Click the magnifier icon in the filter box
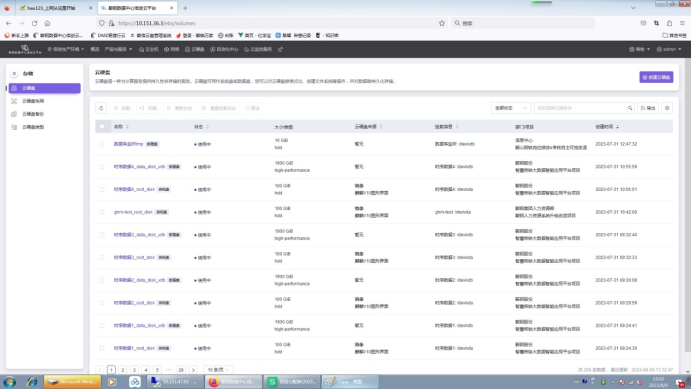This screenshot has width=692, height=389. pyautogui.click(x=630, y=108)
